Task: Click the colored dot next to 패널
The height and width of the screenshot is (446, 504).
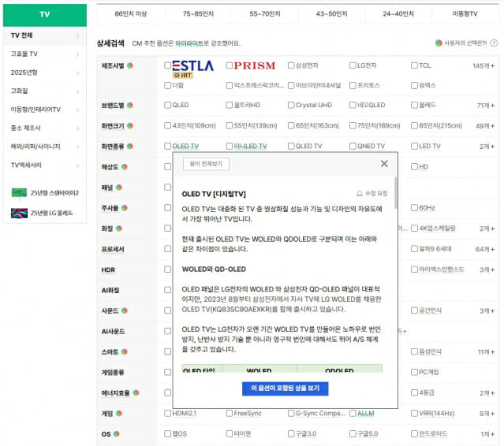Action: pyautogui.click(x=119, y=188)
